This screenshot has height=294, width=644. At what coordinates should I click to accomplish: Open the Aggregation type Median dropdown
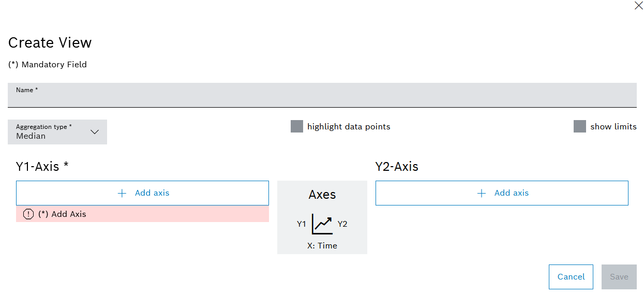(x=57, y=132)
